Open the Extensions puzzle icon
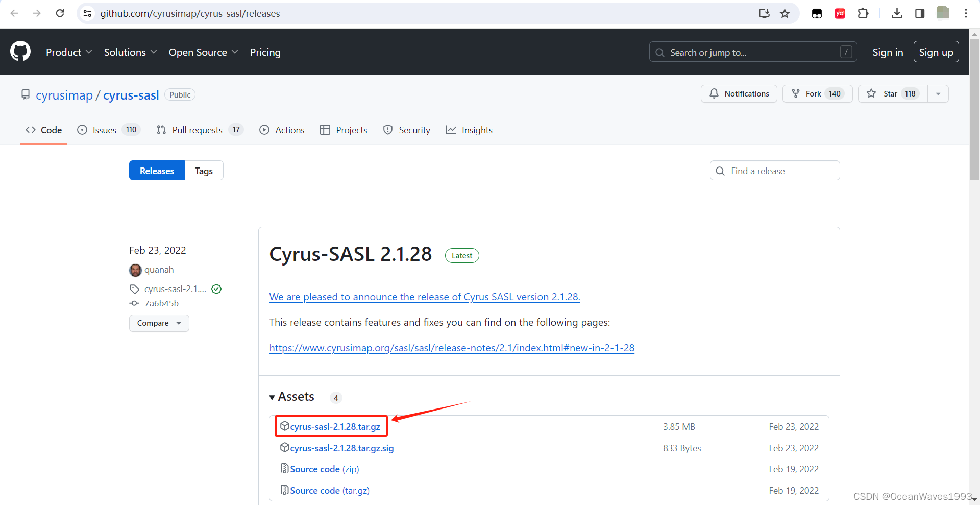The width and height of the screenshot is (980, 505). tap(863, 13)
